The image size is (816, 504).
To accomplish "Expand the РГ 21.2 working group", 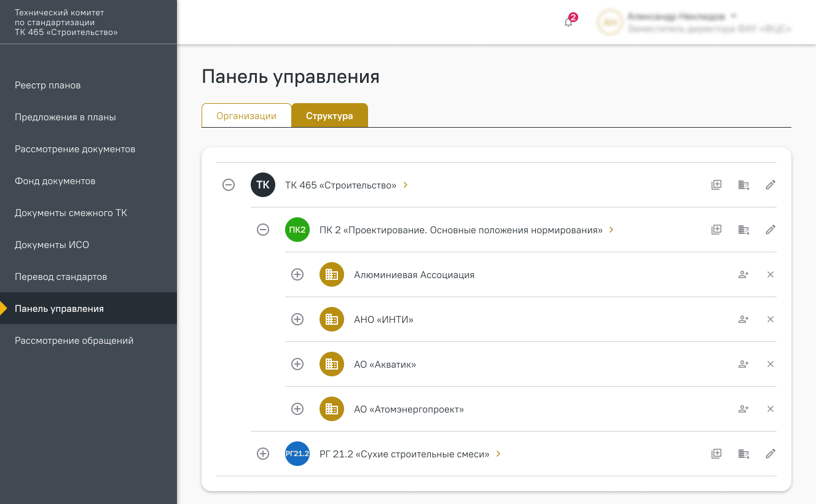I will pos(263,454).
